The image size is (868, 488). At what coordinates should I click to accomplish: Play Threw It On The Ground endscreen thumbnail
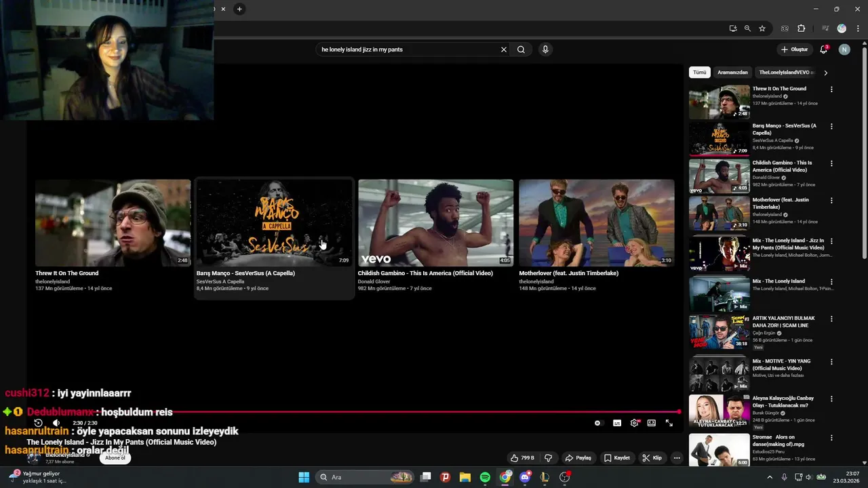(x=113, y=223)
